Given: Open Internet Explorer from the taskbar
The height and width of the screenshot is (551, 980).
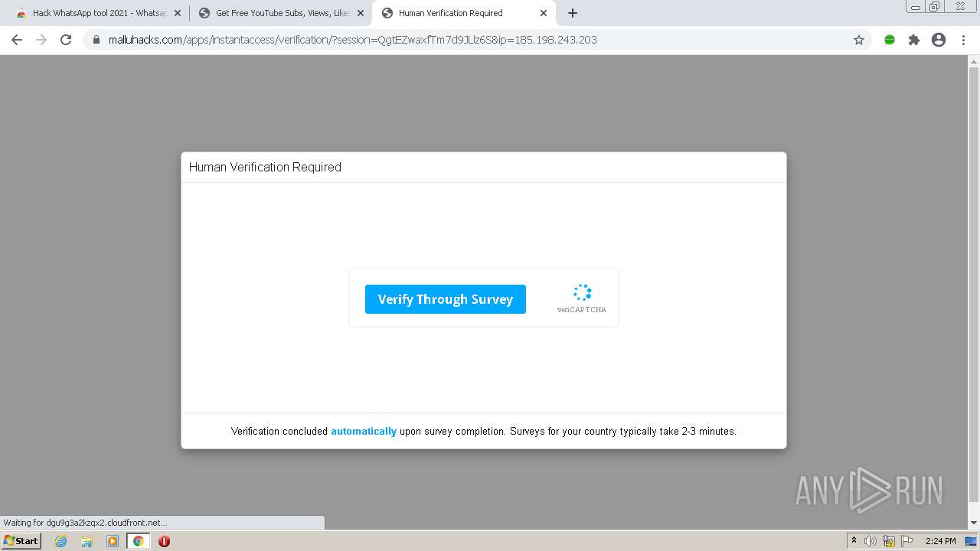Looking at the screenshot, I should [x=61, y=541].
